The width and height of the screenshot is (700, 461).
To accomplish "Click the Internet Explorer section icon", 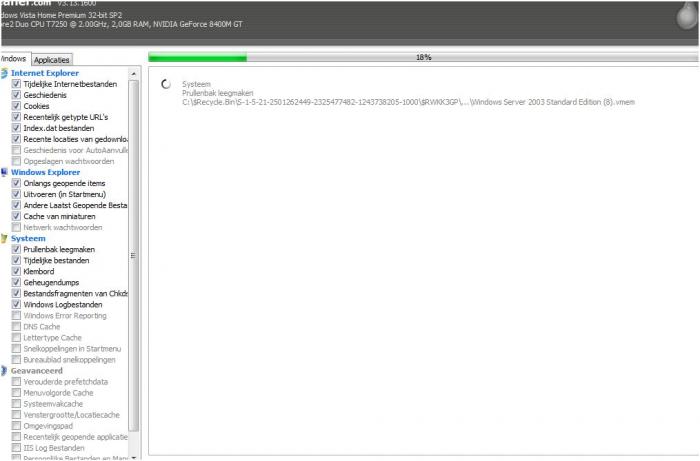I will click(4, 73).
